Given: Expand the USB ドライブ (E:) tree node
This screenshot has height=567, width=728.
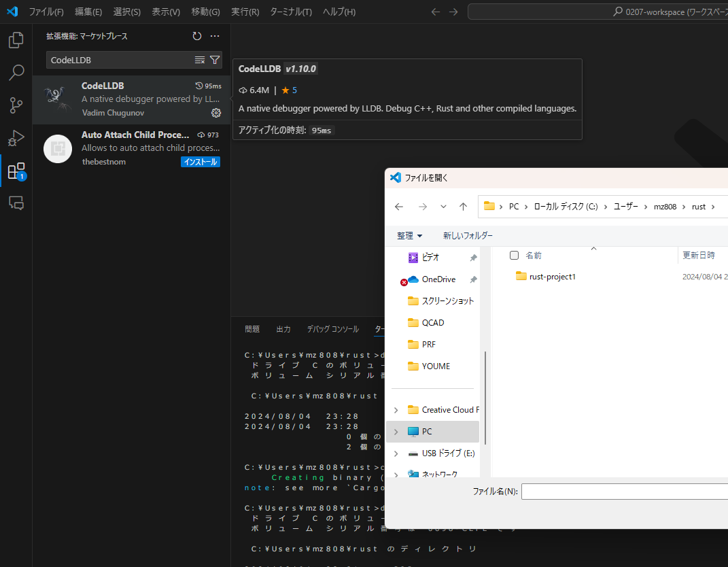Looking at the screenshot, I should click(x=396, y=453).
